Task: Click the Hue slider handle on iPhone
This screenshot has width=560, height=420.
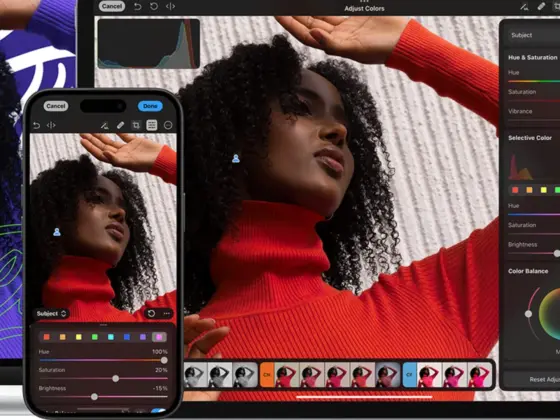Action: pos(164,360)
